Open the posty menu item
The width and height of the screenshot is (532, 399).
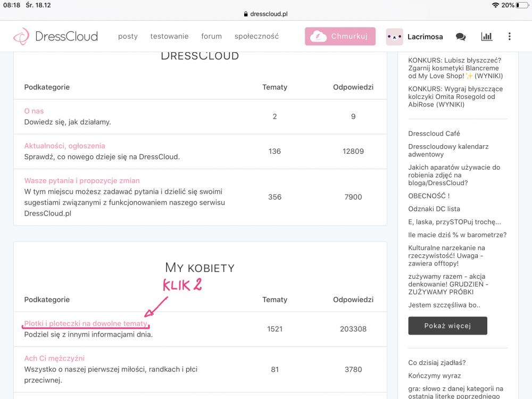pyautogui.click(x=128, y=36)
